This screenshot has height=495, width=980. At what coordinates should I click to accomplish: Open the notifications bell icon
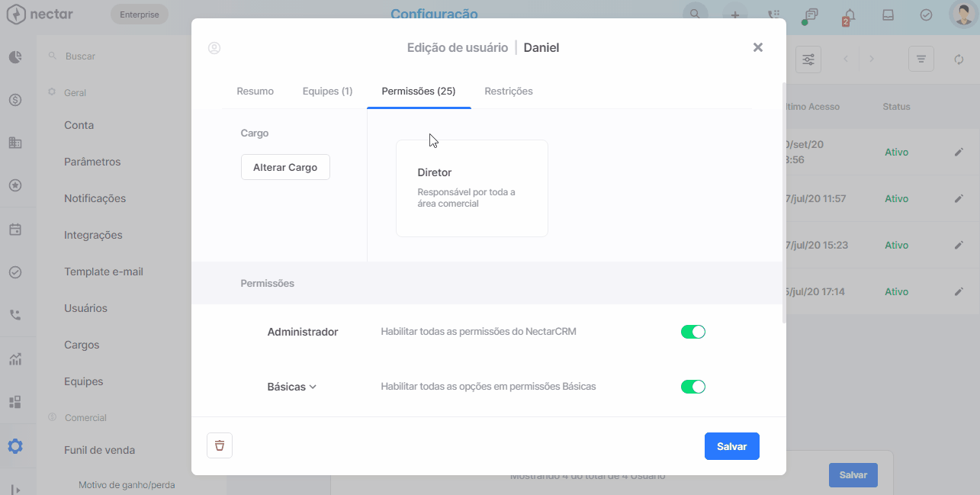[849, 14]
